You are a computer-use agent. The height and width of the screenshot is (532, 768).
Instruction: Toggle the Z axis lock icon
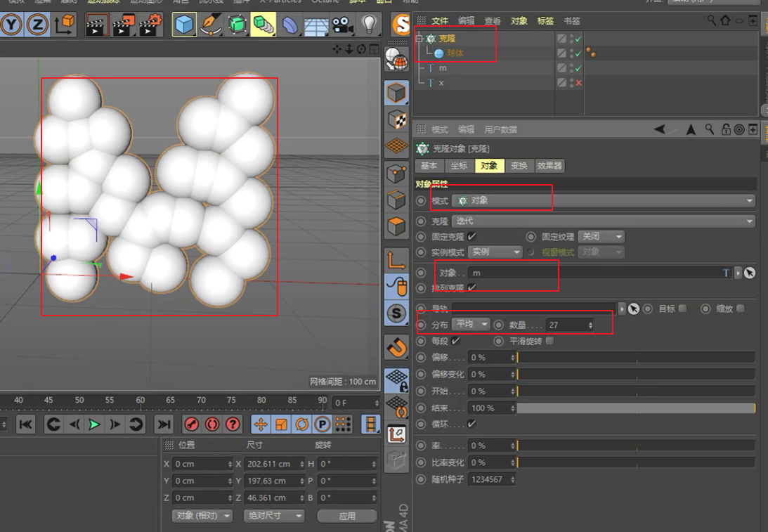pos(37,24)
